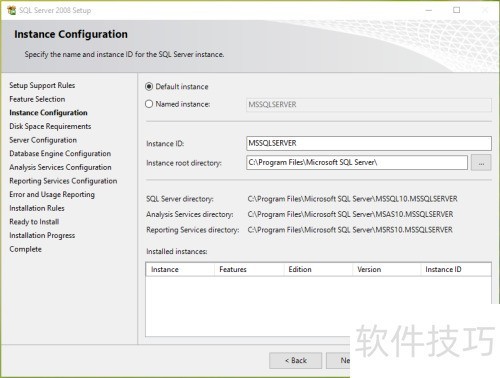Image resolution: width=500 pixels, height=378 pixels.
Task: Sort by the Version column header
Action: 387,269
